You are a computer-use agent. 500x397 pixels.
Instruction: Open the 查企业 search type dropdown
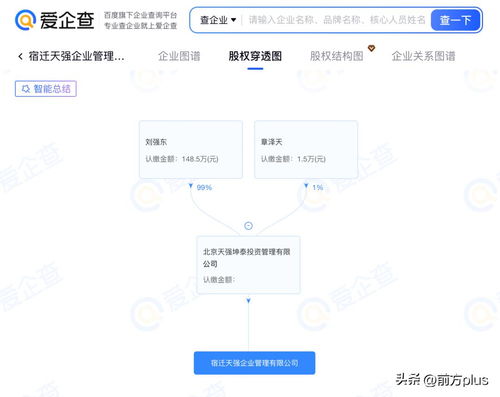click(218, 20)
